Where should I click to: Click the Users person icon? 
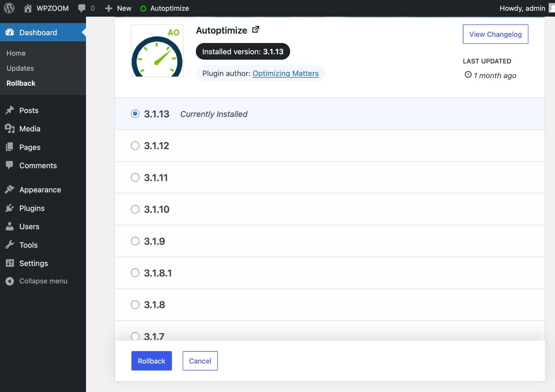10,227
